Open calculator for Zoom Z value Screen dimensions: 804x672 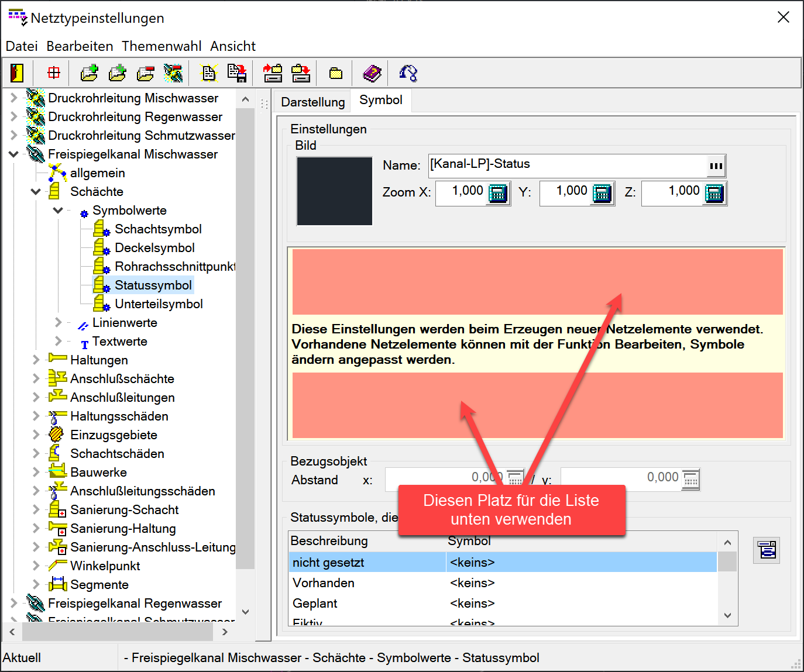click(x=714, y=193)
